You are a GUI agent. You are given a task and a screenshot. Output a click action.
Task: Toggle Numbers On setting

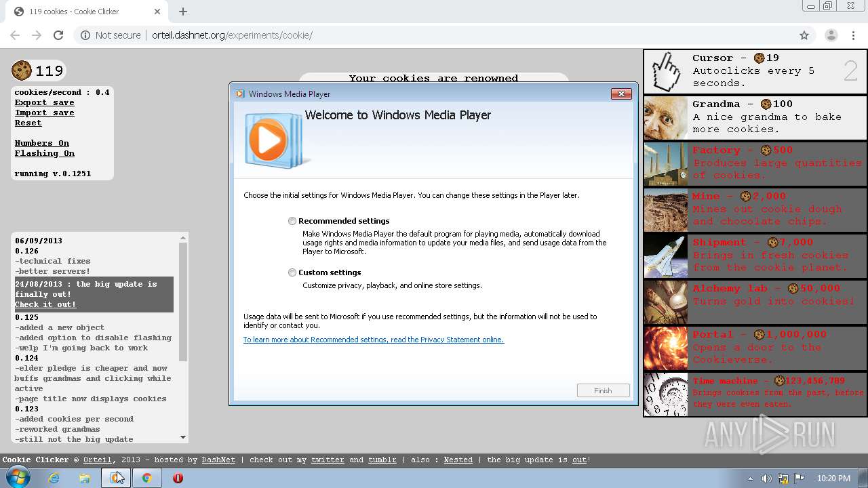pyautogui.click(x=42, y=143)
